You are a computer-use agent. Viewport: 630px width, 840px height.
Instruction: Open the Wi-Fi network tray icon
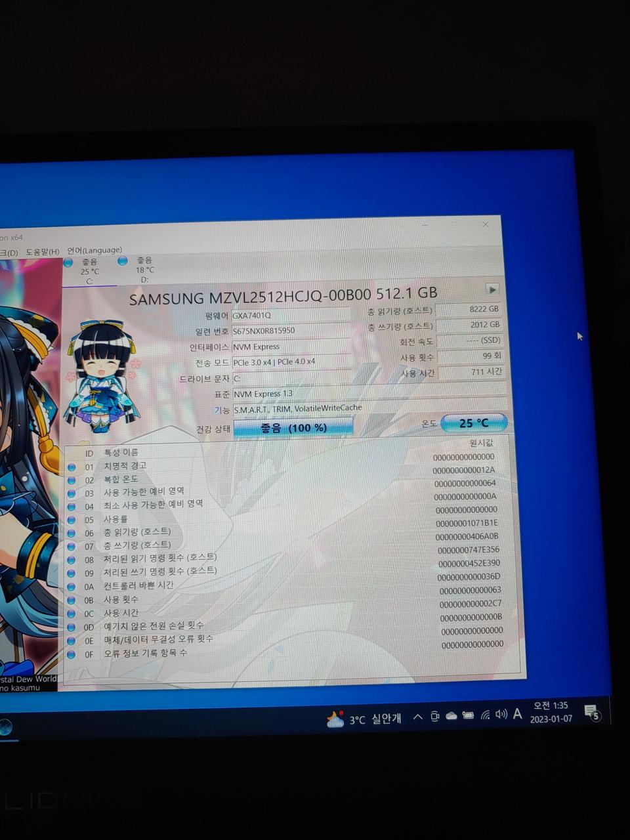[x=485, y=715]
